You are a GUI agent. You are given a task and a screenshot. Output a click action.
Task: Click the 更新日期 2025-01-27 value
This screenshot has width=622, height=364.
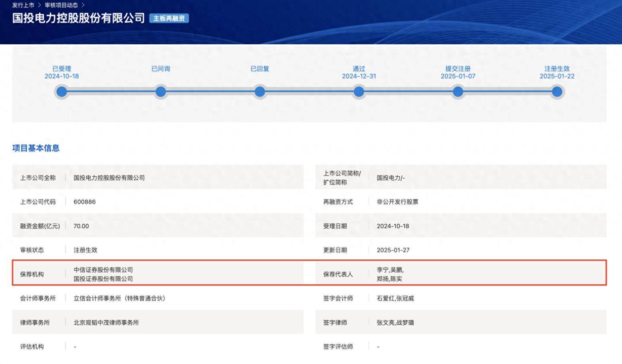393,250
